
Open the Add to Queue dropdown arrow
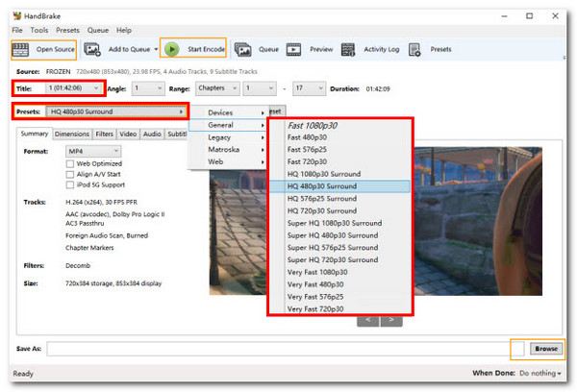pos(156,49)
